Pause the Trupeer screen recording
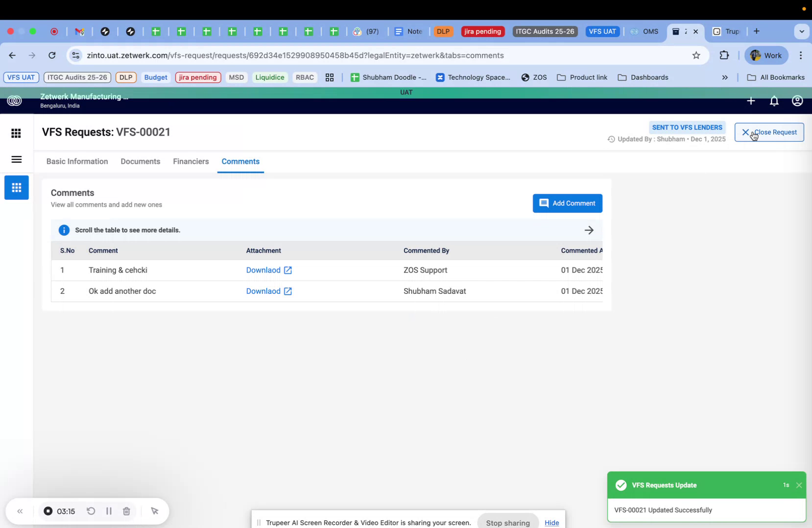 click(x=109, y=511)
